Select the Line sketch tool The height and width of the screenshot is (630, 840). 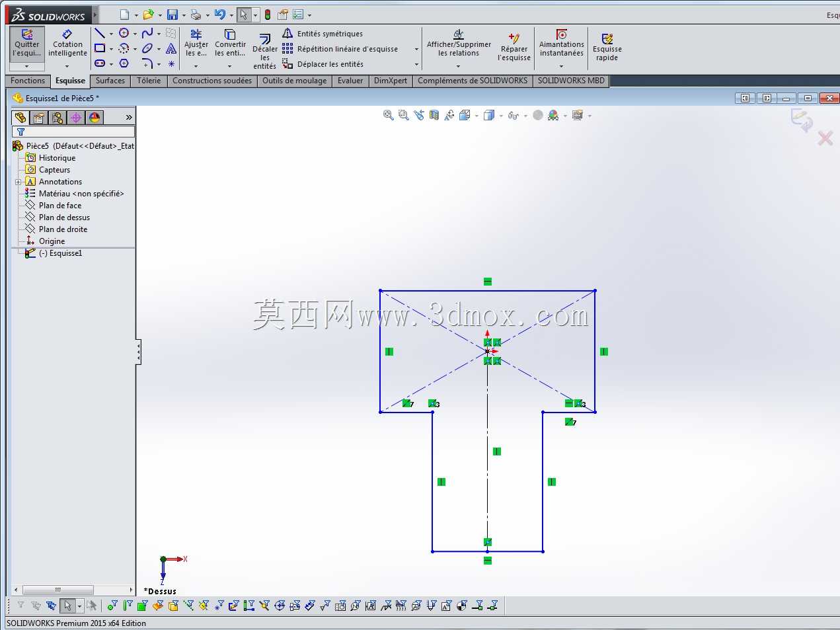[x=100, y=33]
